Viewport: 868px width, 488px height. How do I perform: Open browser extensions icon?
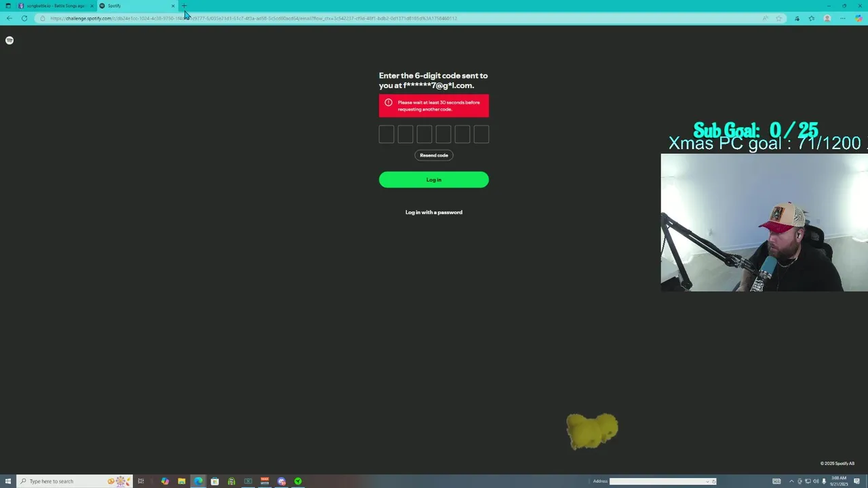[x=797, y=18]
